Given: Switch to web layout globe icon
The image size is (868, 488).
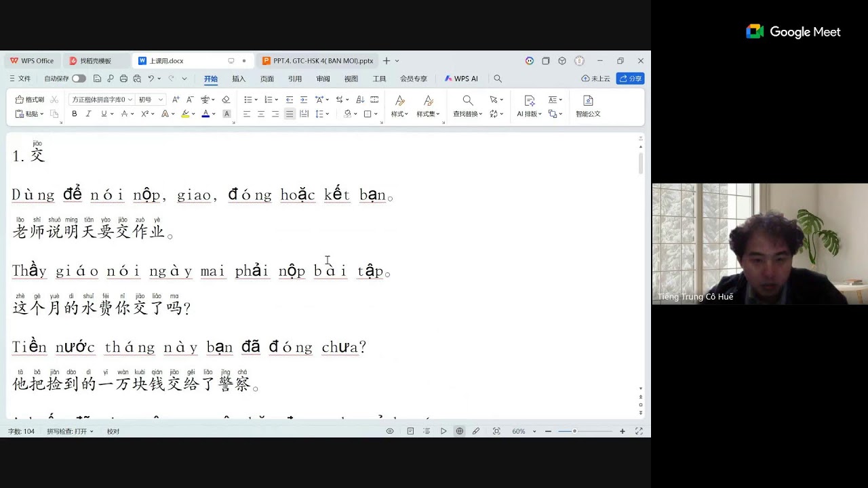Looking at the screenshot, I should tap(460, 431).
